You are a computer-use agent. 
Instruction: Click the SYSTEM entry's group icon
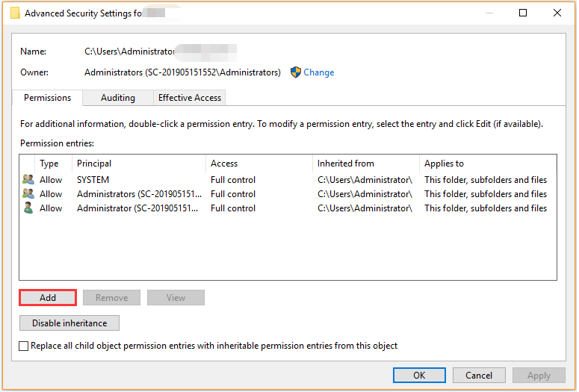(x=28, y=180)
